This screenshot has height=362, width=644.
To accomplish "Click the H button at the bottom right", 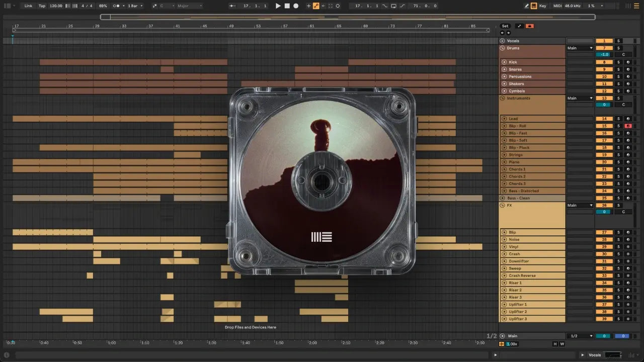I will click(555, 344).
